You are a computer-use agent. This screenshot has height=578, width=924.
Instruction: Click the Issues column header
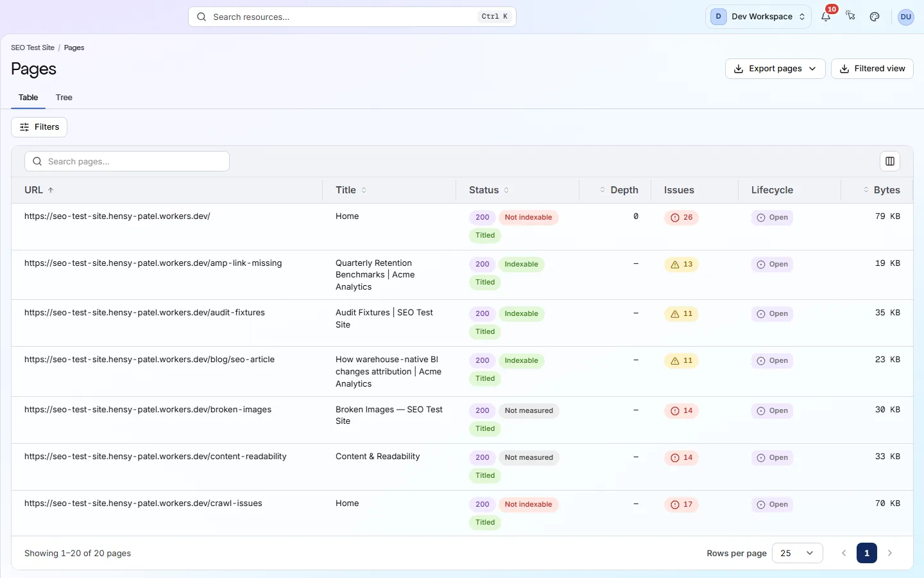(679, 190)
